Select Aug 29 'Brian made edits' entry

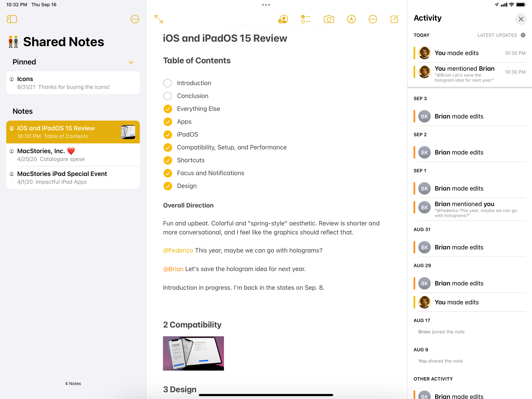click(x=470, y=283)
